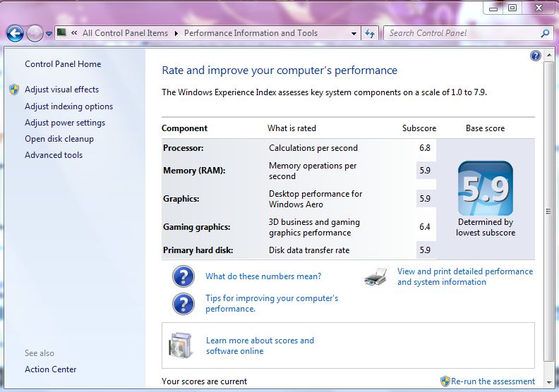The height and width of the screenshot is (392, 559).
Task: Click the Gaming graphics subscore 6.4
Action: (x=425, y=227)
